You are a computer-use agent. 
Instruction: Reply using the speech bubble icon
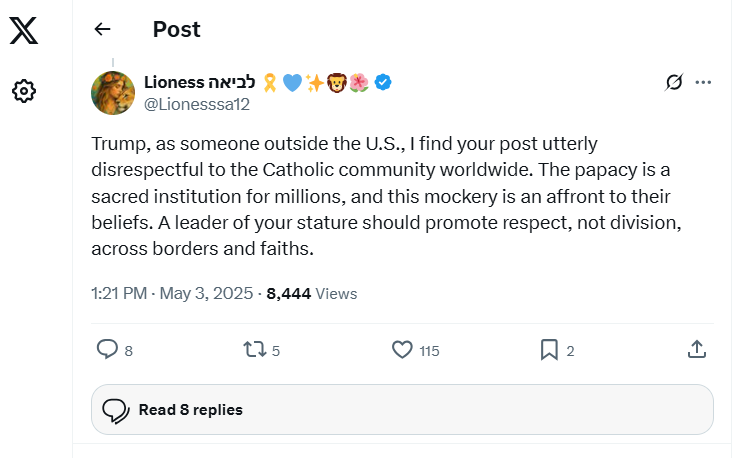(107, 350)
